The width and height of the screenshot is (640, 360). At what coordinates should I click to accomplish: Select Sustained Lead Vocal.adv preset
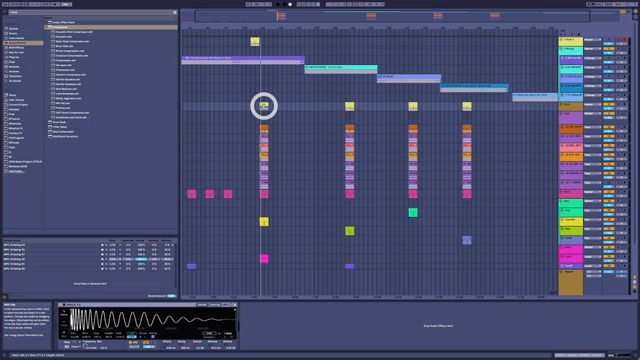[71, 117]
